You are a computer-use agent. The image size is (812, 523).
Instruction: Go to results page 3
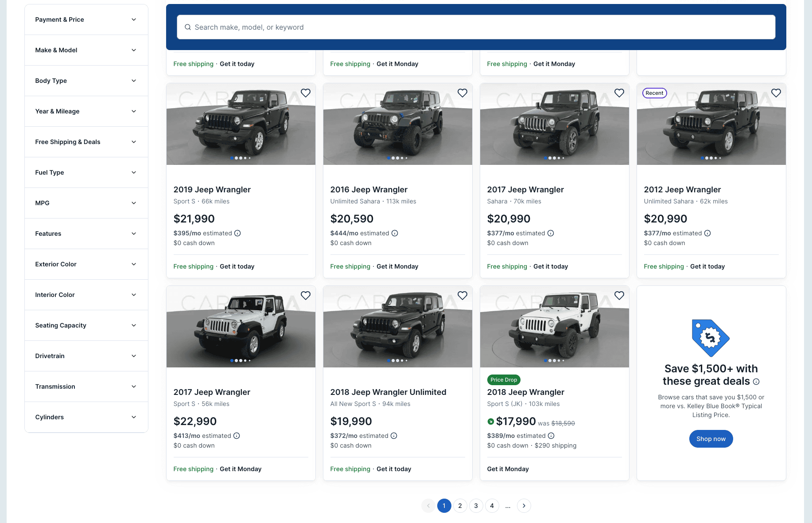pos(476,506)
